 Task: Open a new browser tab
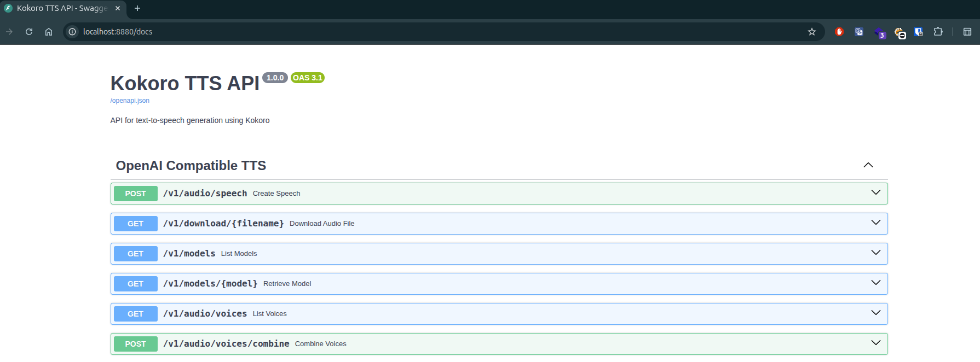137,8
